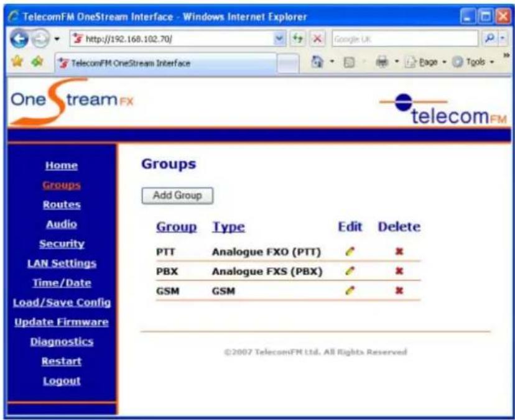Expand the toolbar overflow chevron

point(506,55)
